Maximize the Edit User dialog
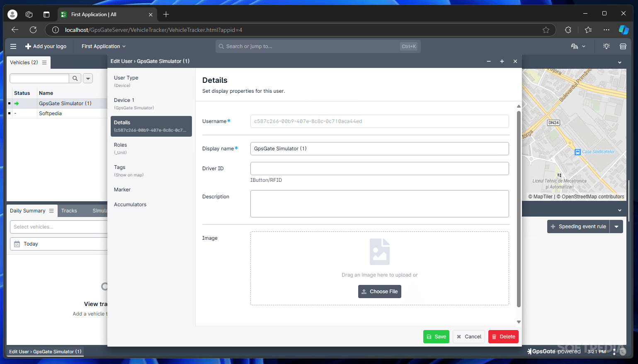 coord(502,61)
